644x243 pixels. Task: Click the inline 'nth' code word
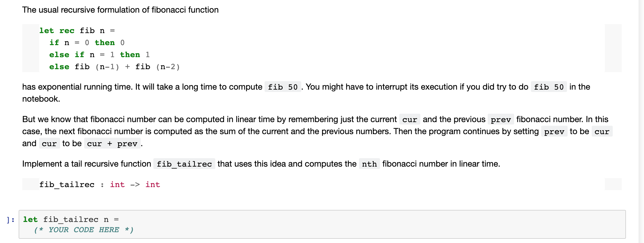click(x=369, y=164)
